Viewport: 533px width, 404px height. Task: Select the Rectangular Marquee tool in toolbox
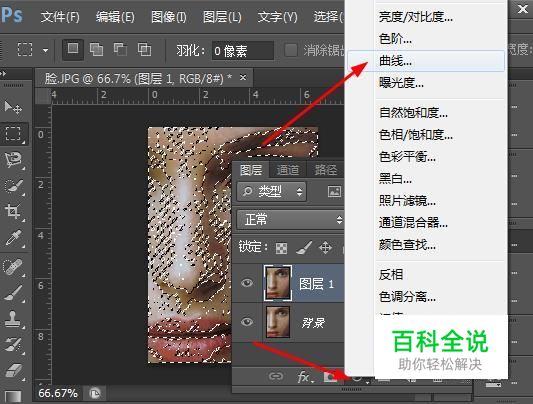tap(13, 134)
